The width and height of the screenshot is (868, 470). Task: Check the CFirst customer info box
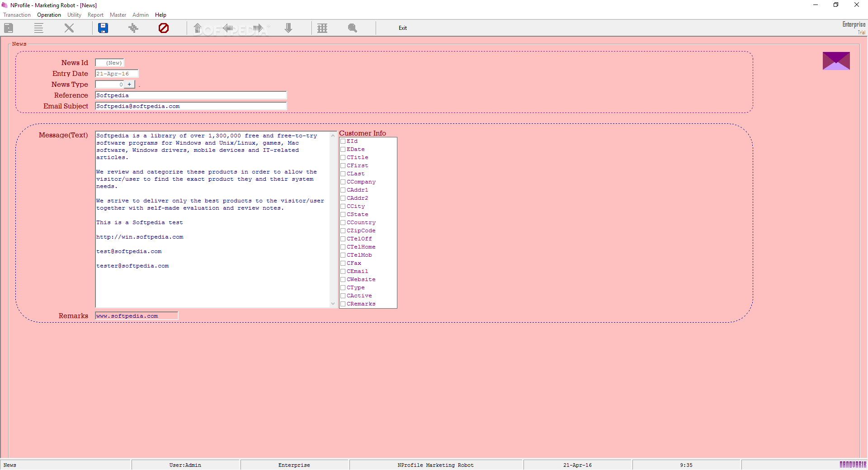tap(343, 166)
